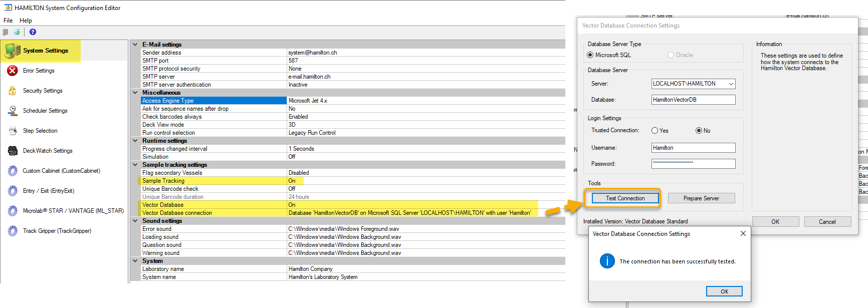Collapse the Sound settings group
This screenshot has width=868, height=308.
pos(135,221)
